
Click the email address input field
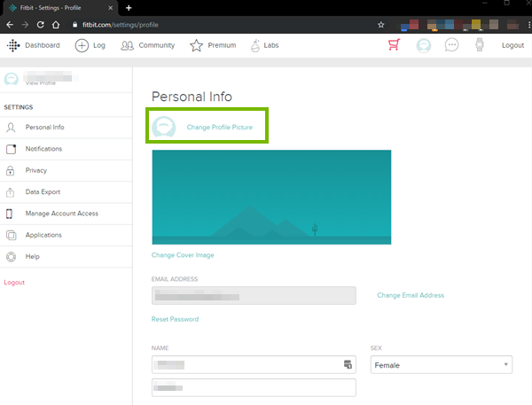click(254, 295)
